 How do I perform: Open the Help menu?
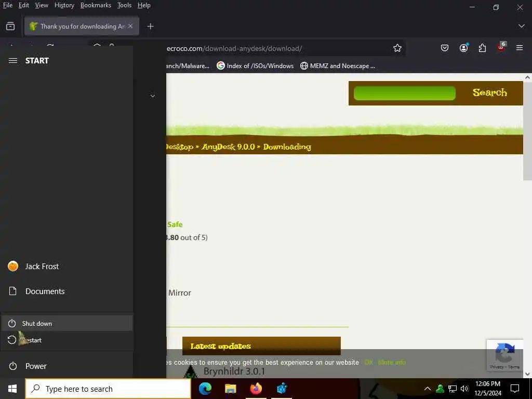coord(144,5)
